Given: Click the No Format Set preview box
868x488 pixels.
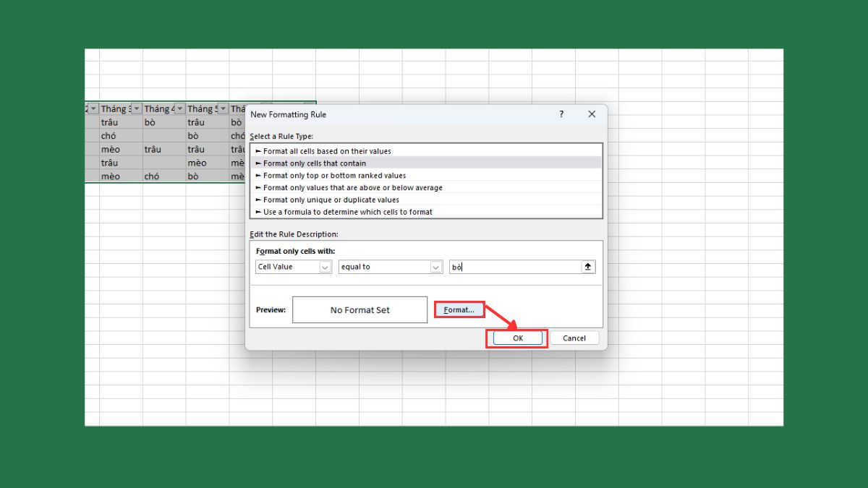Looking at the screenshot, I should click(359, 309).
